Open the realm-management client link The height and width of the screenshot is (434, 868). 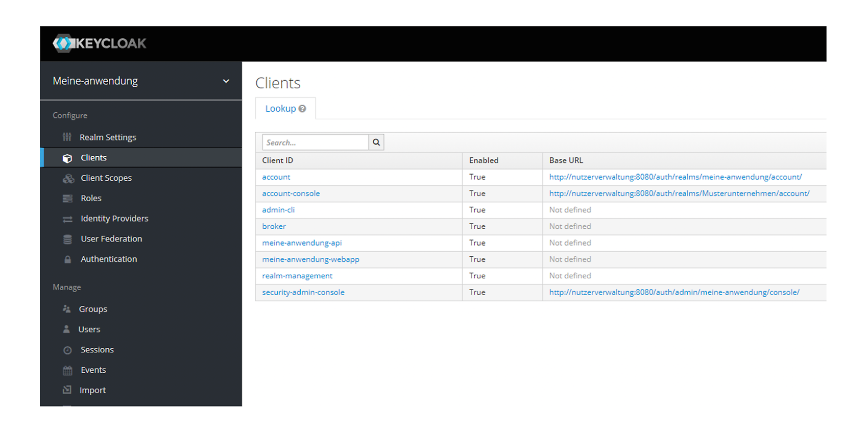(x=297, y=276)
